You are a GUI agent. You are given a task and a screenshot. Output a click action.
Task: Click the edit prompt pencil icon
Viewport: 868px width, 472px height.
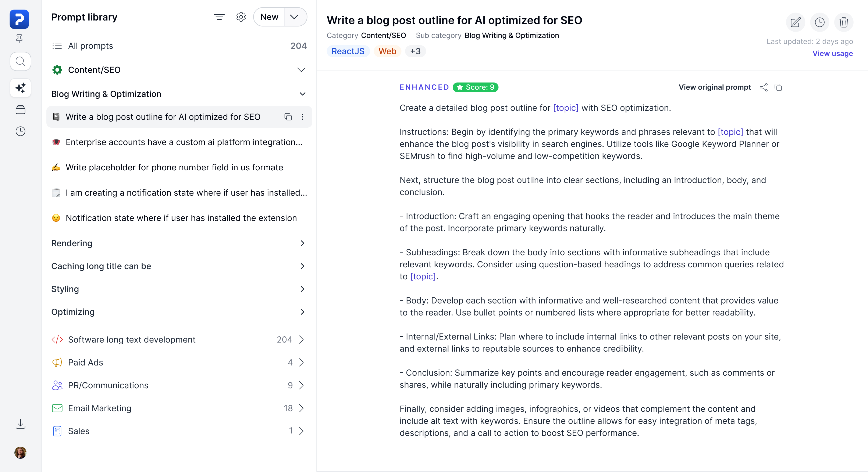click(x=795, y=22)
